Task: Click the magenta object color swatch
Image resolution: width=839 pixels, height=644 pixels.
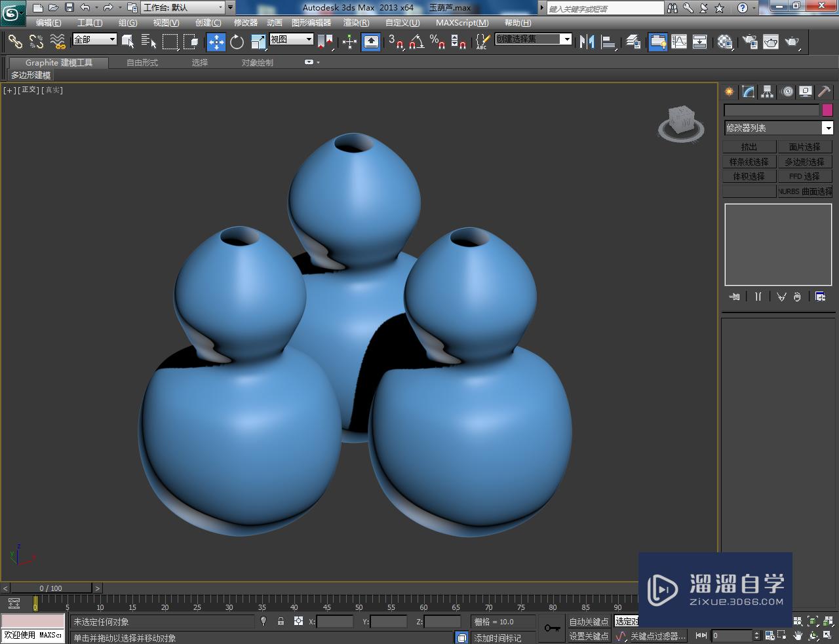Action: [x=827, y=110]
